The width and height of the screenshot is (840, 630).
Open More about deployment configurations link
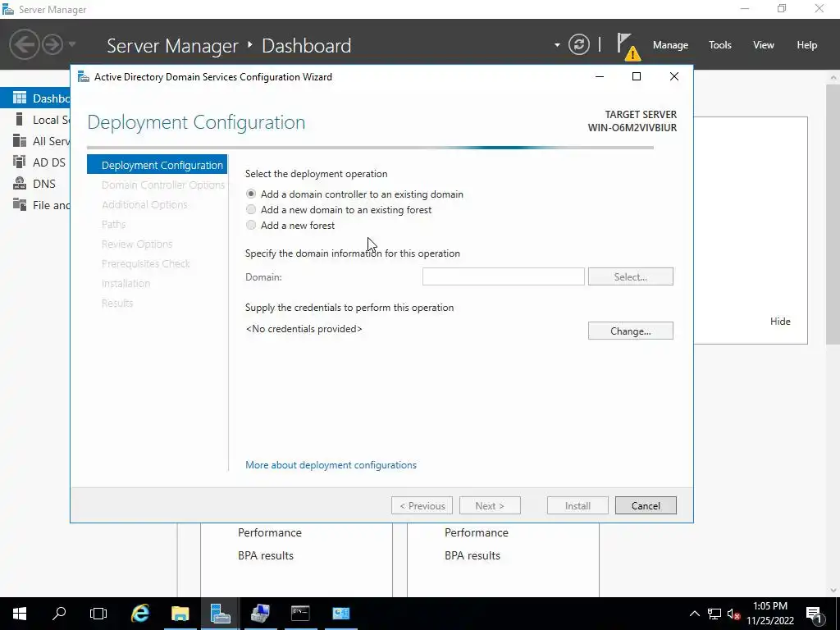(331, 464)
